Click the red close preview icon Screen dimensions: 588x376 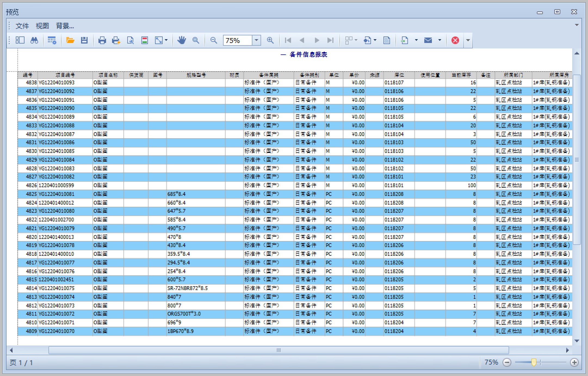pos(455,40)
